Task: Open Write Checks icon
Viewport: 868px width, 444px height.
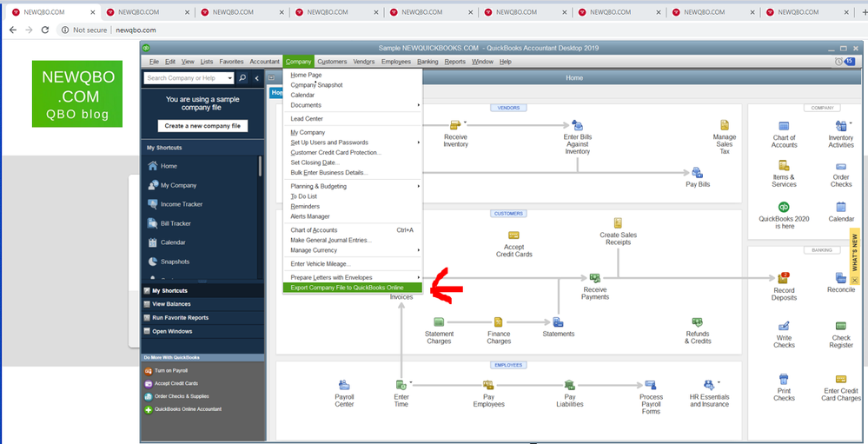Action: [784, 326]
